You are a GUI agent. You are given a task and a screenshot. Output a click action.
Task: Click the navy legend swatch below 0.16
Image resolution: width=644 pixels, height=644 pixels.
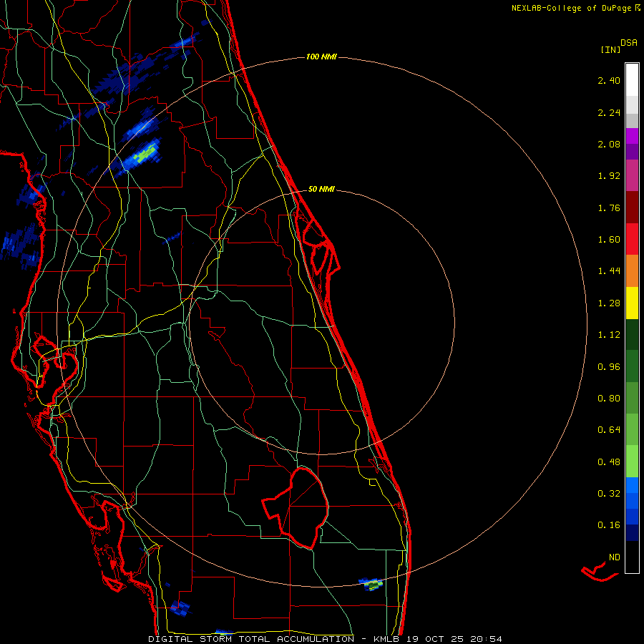(x=632, y=532)
